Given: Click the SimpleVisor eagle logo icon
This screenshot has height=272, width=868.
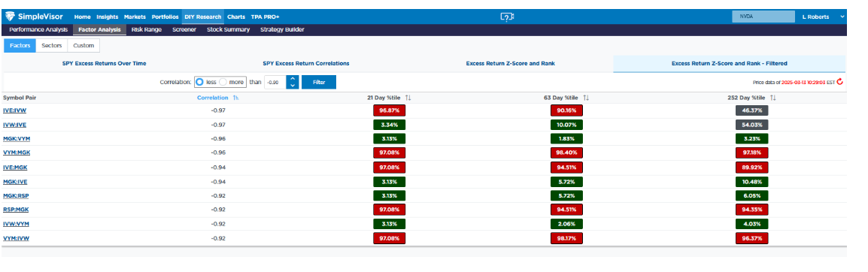Looking at the screenshot, I should [11, 17].
